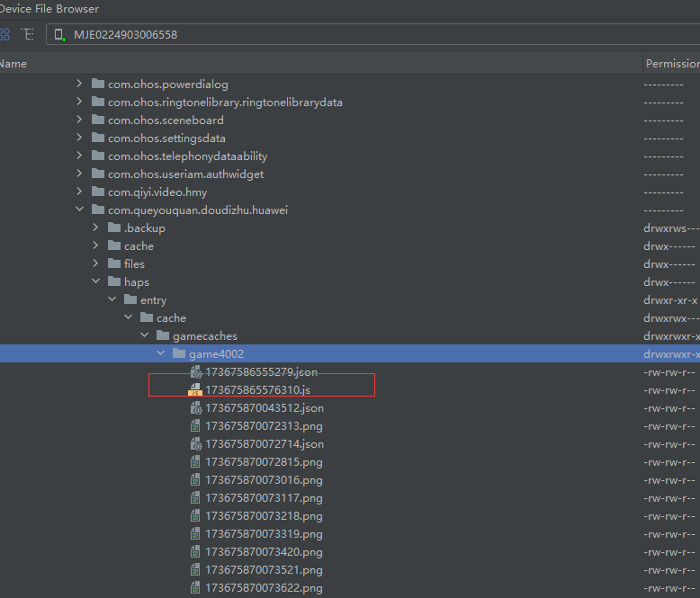Expand the files folder
Screen dimensions: 700x598
tap(95, 263)
